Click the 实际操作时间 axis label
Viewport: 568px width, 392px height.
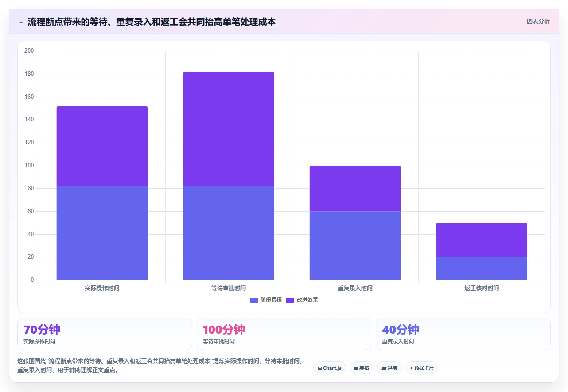point(102,288)
